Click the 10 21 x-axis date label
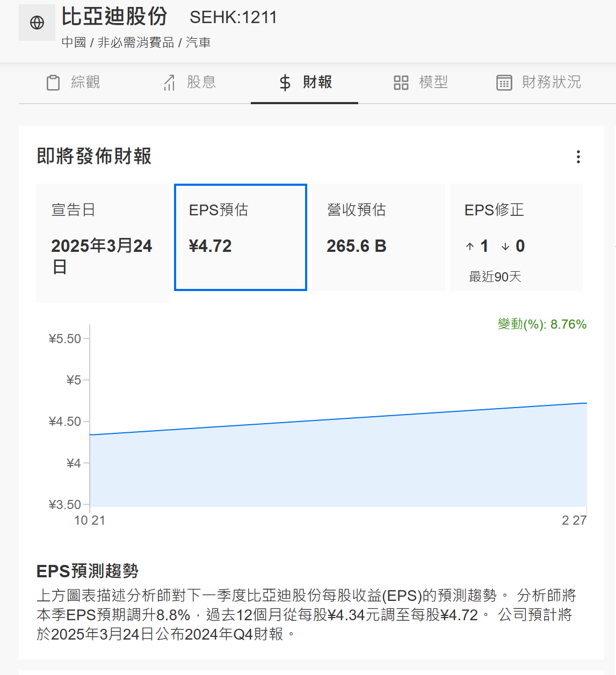 (x=90, y=520)
